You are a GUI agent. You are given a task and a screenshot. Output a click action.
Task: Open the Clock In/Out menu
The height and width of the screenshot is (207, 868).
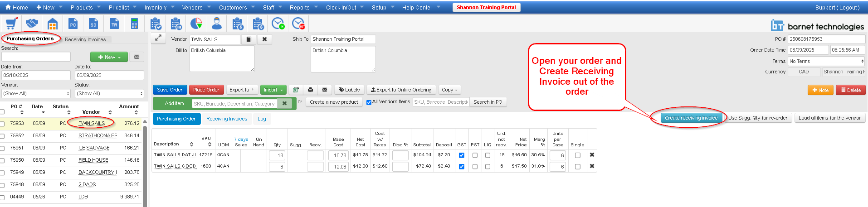[344, 7]
